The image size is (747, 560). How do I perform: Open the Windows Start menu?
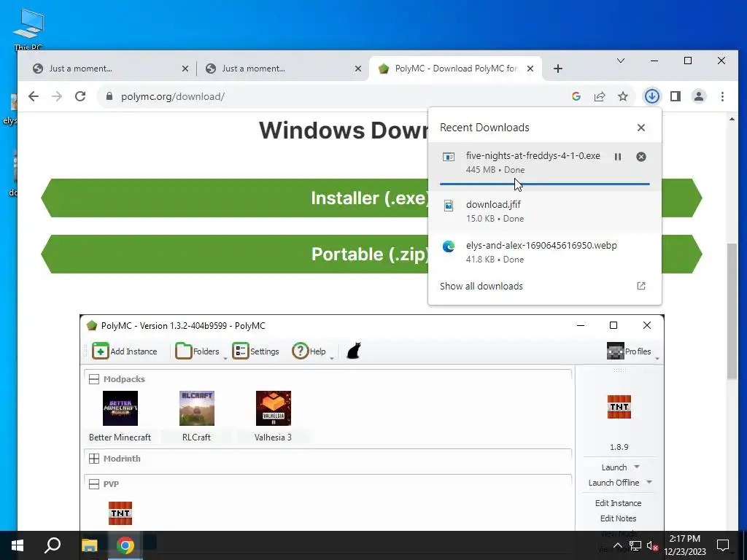coord(18,545)
